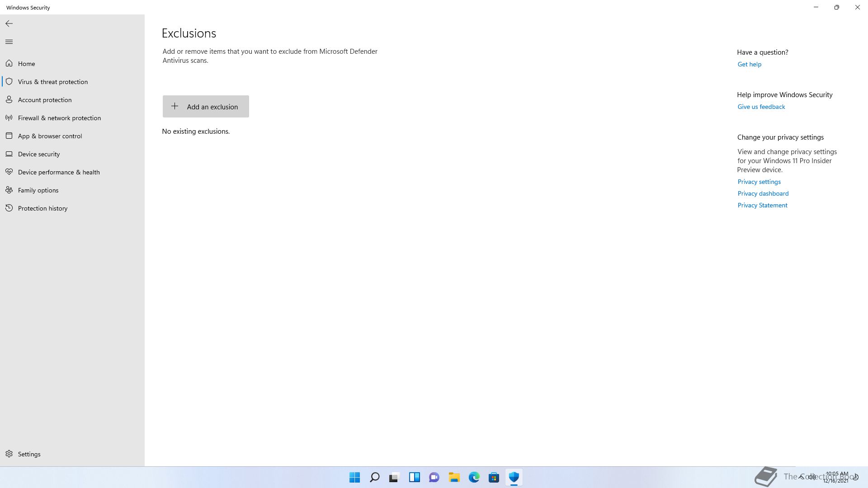Image resolution: width=868 pixels, height=488 pixels.
Task: Go back using the back arrow
Action: coord(9,23)
